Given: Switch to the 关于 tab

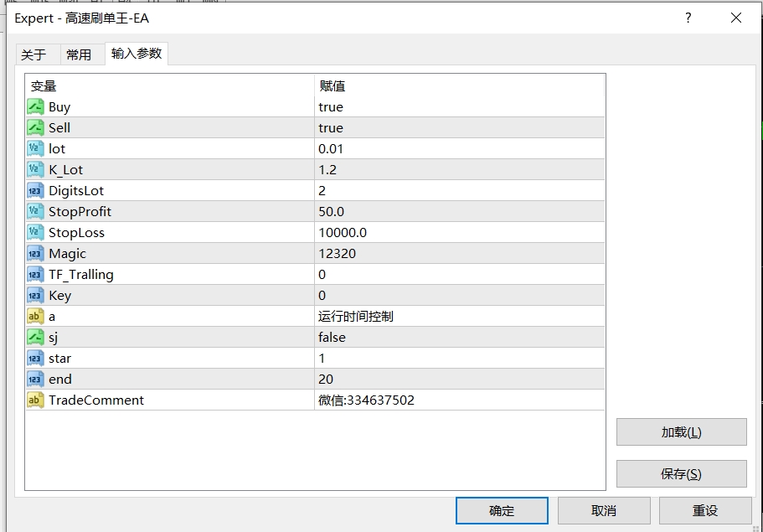Looking at the screenshot, I should [x=34, y=54].
